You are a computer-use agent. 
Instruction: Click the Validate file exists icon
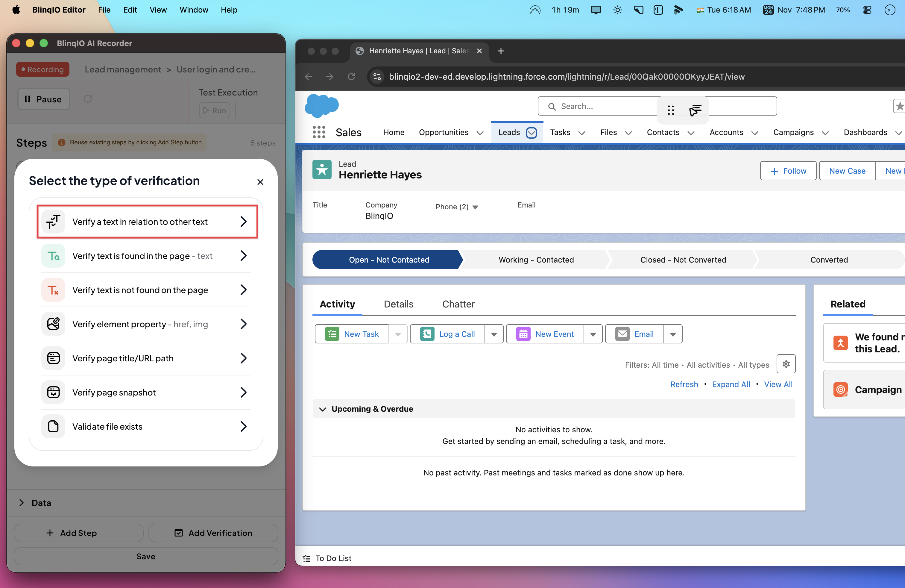point(53,426)
